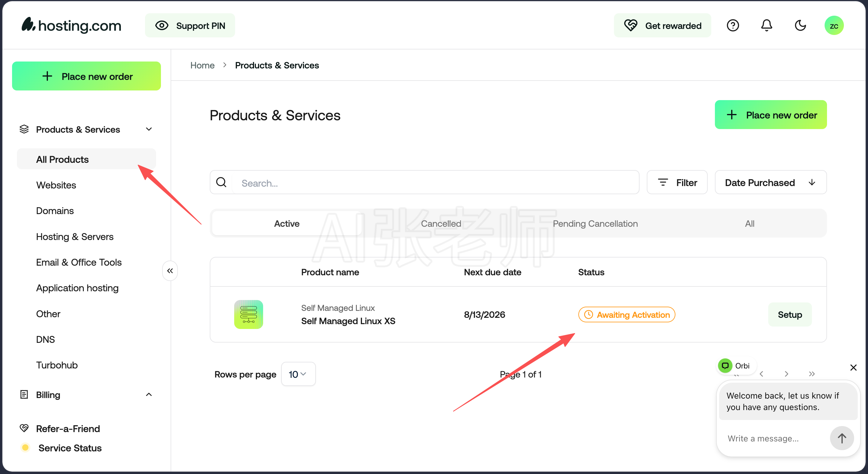Open Turbohub in sidebar
The image size is (868, 474).
coord(57,365)
